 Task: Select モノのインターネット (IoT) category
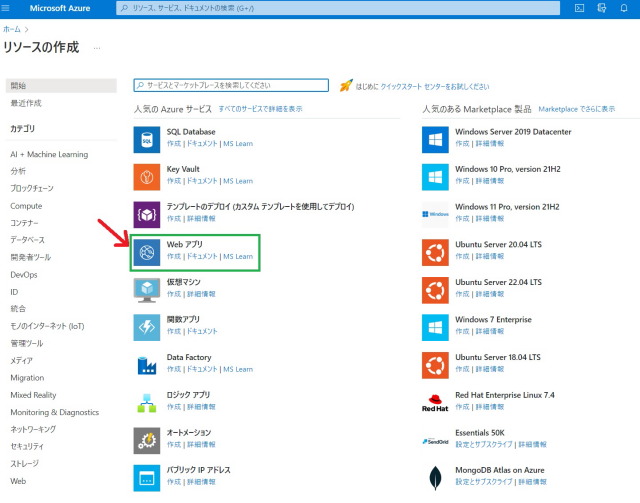tap(47, 326)
